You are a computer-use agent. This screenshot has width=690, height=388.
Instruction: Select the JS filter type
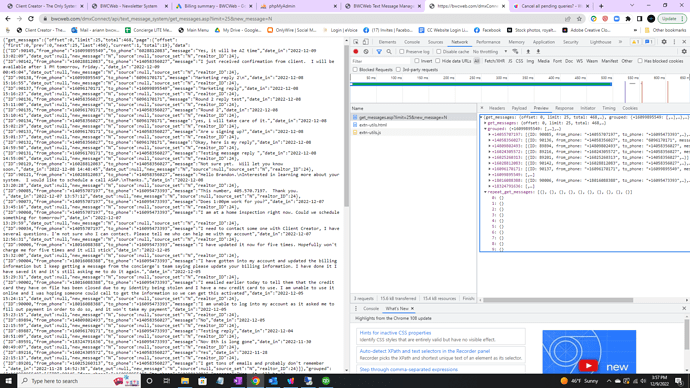(510, 61)
